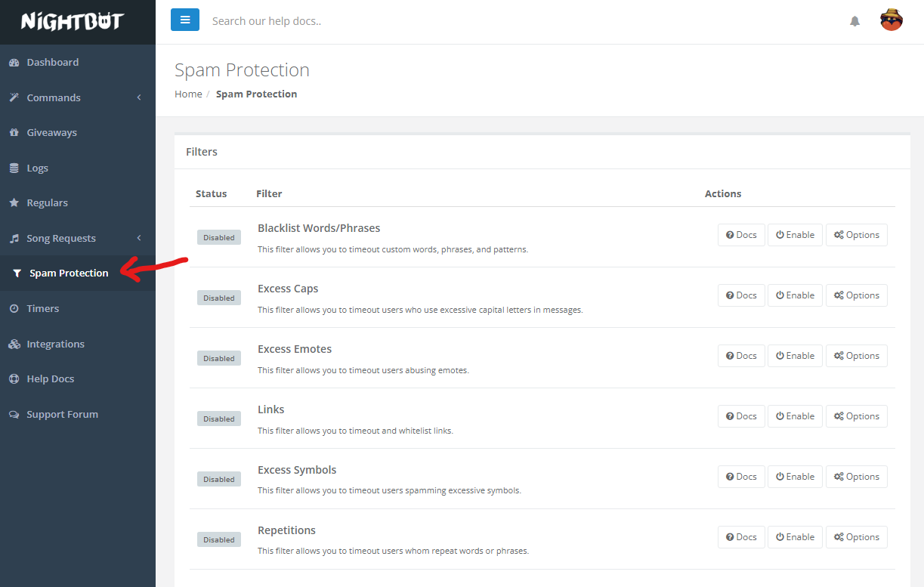Click the Spam Protection filter icon
This screenshot has width=924, height=587.
17,273
